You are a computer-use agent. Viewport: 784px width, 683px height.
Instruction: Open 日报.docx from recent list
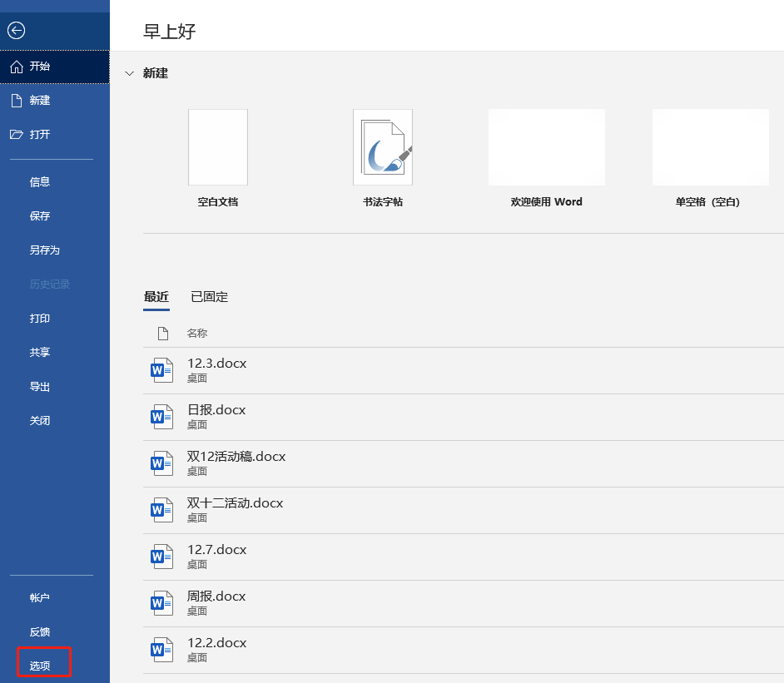(x=464, y=417)
